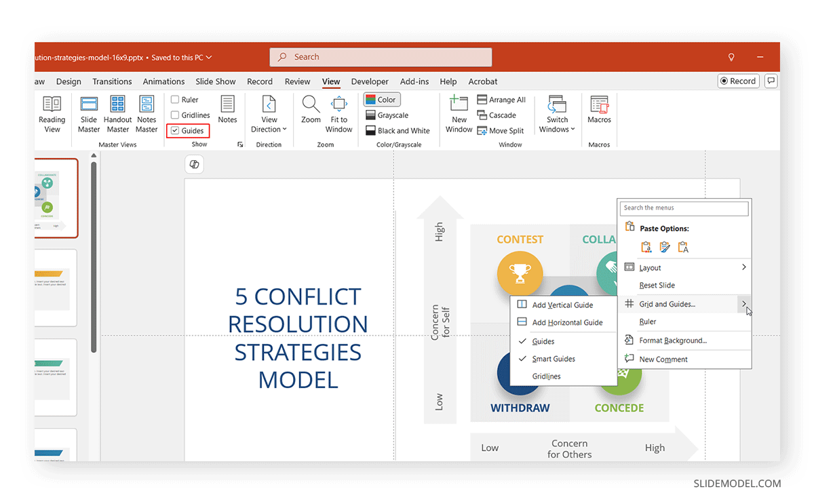Open the Design tab
814x504 pixels.
(69, 81)
